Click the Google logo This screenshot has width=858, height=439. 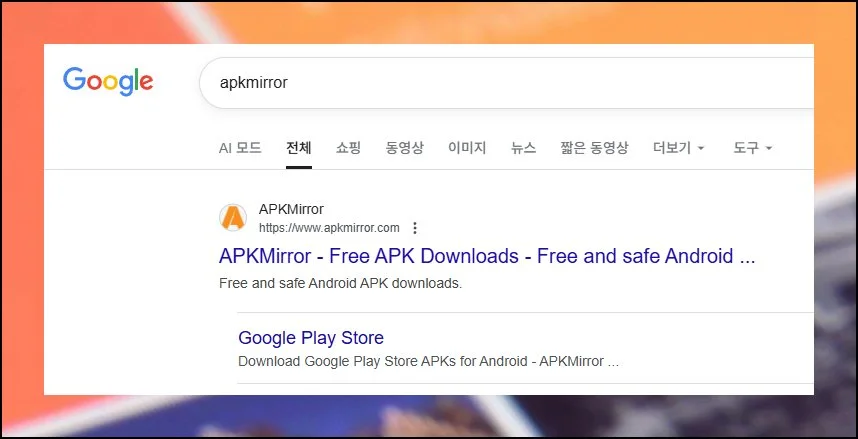click(108, 82)
